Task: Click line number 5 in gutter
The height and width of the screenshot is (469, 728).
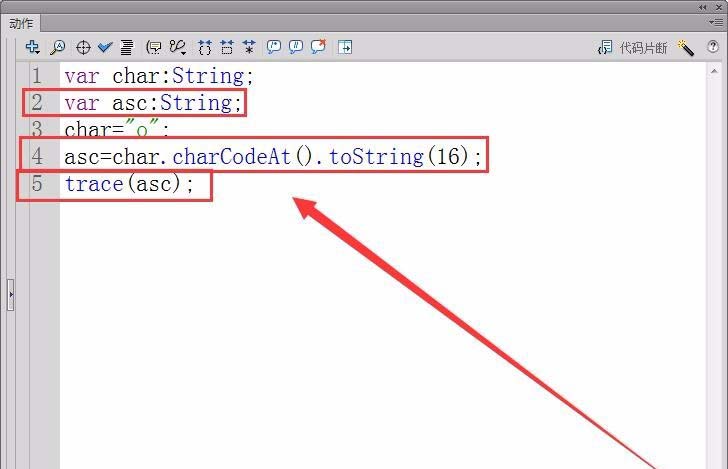Action: pyautogui.click(x=37, y=184)
